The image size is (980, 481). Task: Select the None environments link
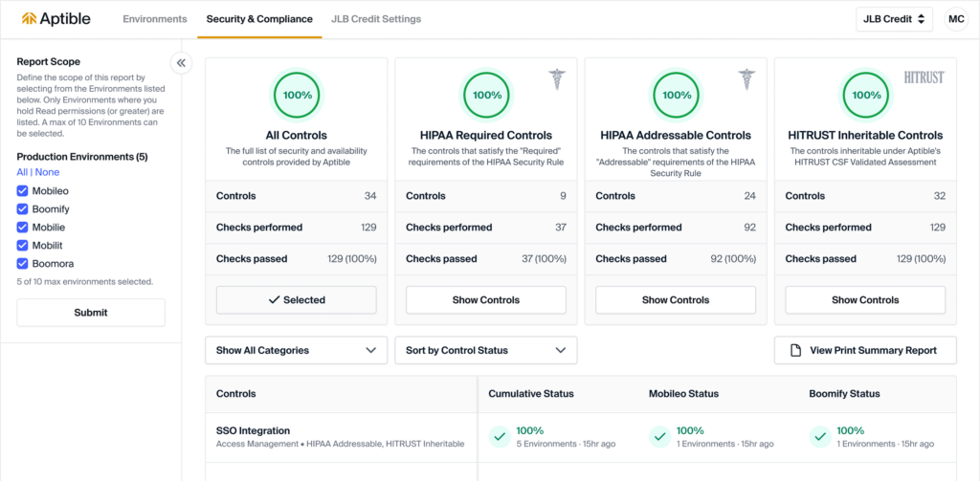point(47,173)
